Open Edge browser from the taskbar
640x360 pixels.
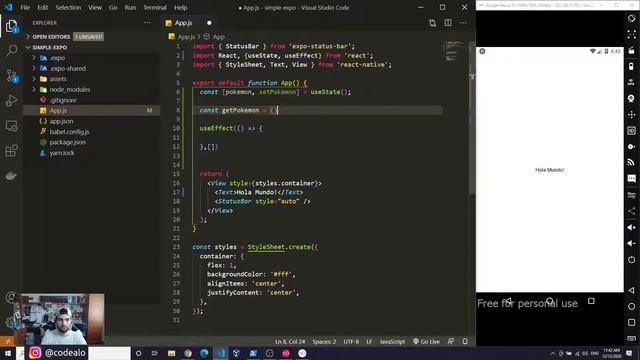204,353
